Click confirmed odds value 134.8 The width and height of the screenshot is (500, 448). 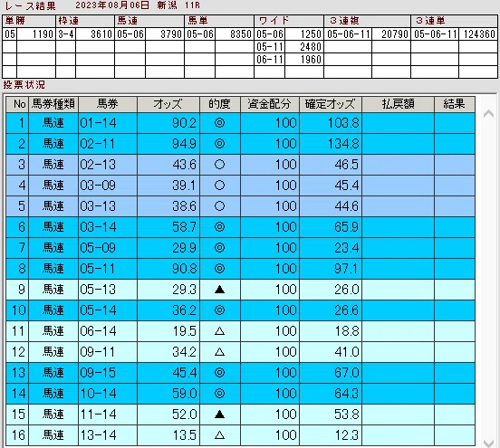(x=343, y=144)
